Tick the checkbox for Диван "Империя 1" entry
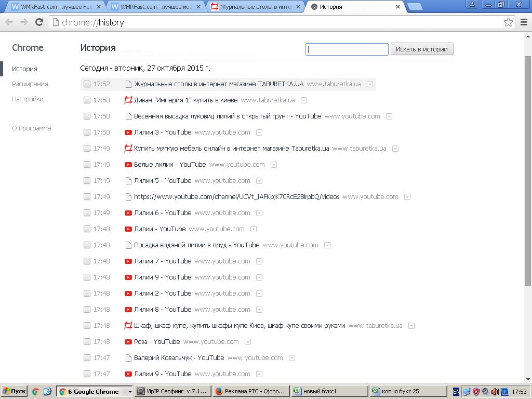The image size is (532, 399). (87, 100)
